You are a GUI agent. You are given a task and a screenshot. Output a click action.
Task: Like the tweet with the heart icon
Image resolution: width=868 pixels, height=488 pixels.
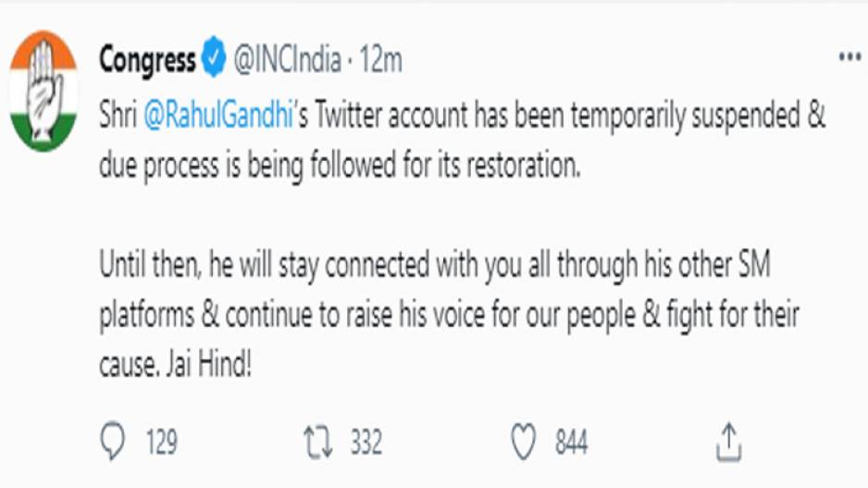(x=523, y=442)
